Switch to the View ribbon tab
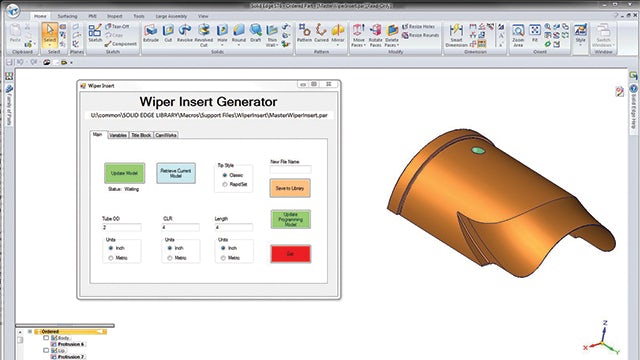The height and width of the screenshot is (360, 640). (x=203, y=16)
